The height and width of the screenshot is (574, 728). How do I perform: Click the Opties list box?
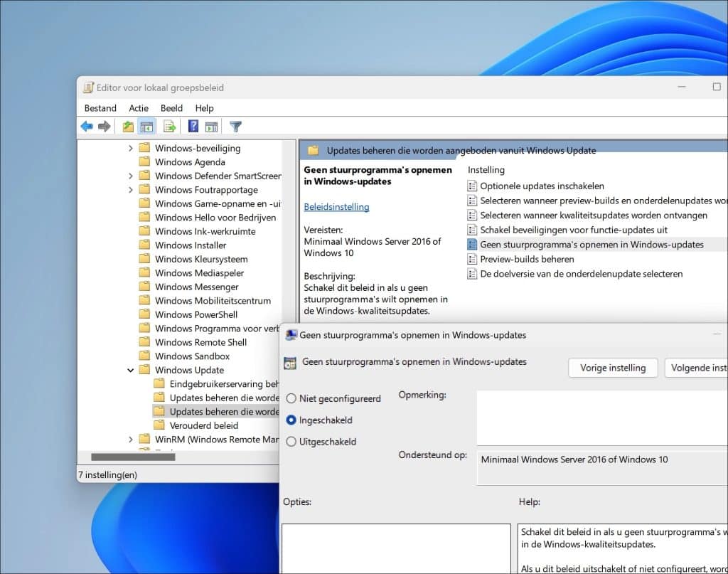click(396, 548)
